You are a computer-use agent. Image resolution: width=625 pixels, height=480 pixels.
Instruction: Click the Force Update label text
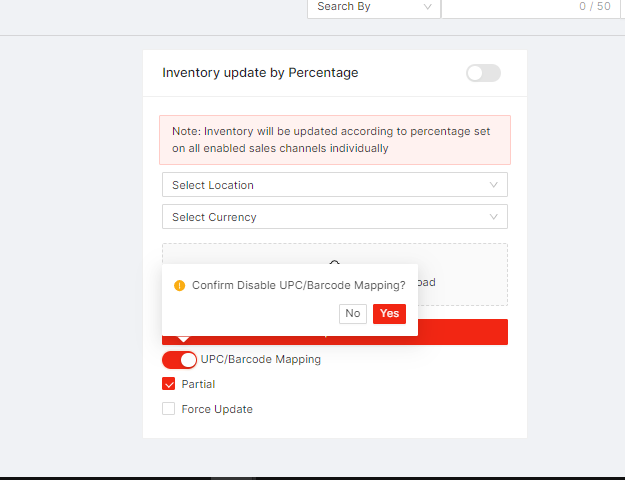217,409
